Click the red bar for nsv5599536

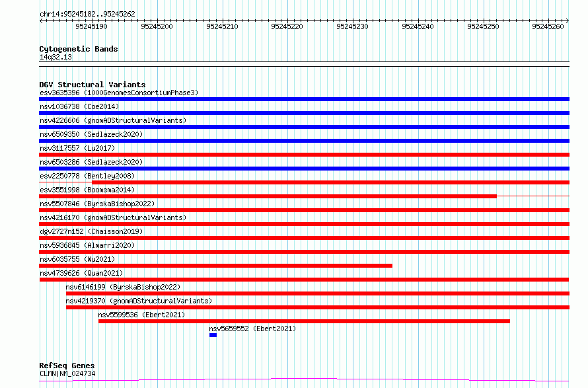coord(304,321)
